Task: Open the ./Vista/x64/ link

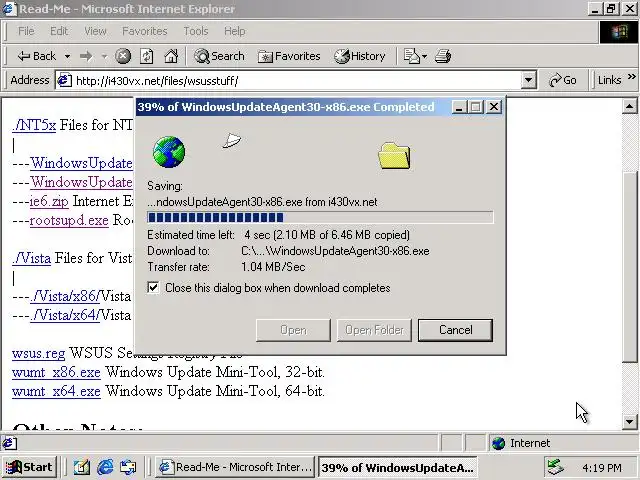Action: coord(65,315)
